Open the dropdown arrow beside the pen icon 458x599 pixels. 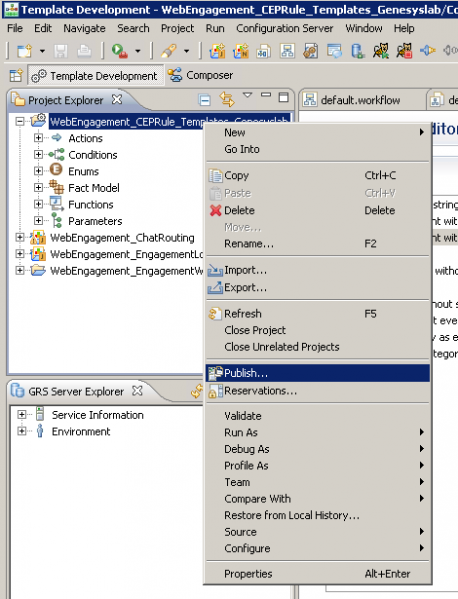coord(186,51)
